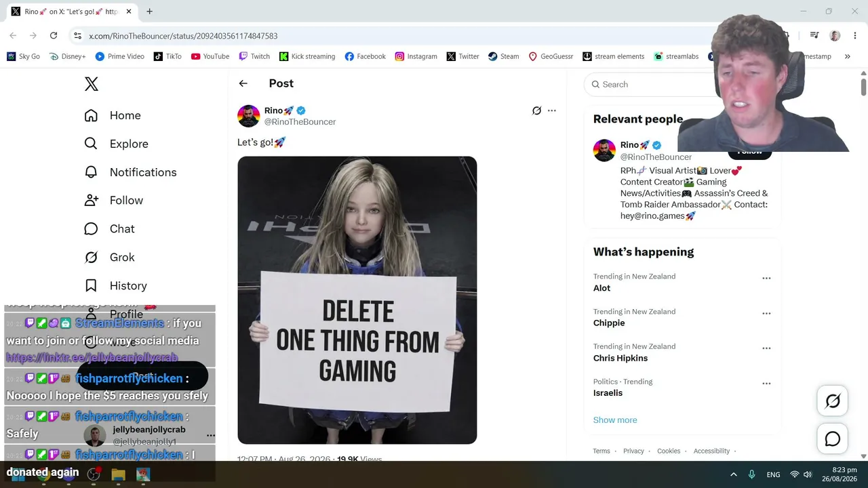View site information left of the URL
This screenshot has height=488, width=868.
pos(77,36)
